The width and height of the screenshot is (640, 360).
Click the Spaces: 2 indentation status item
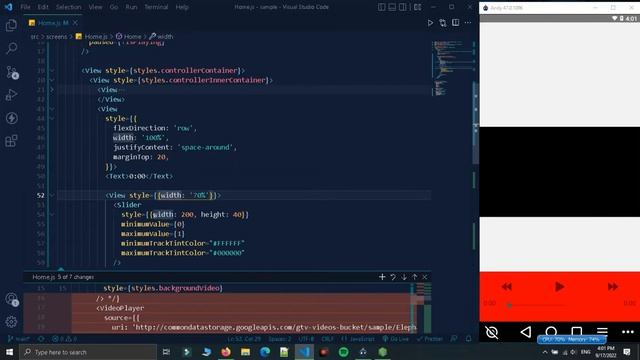[x=280, y=339]
